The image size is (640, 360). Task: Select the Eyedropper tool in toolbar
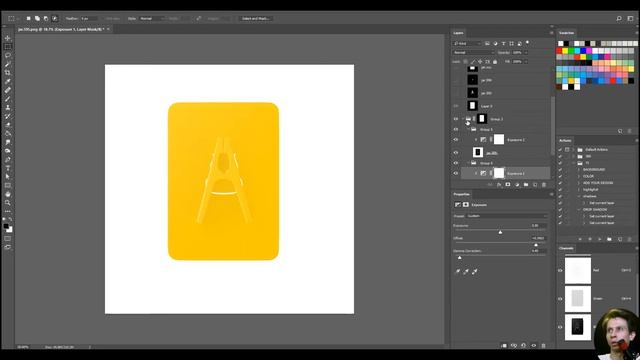pyautogui.click(x=7, y=81)
